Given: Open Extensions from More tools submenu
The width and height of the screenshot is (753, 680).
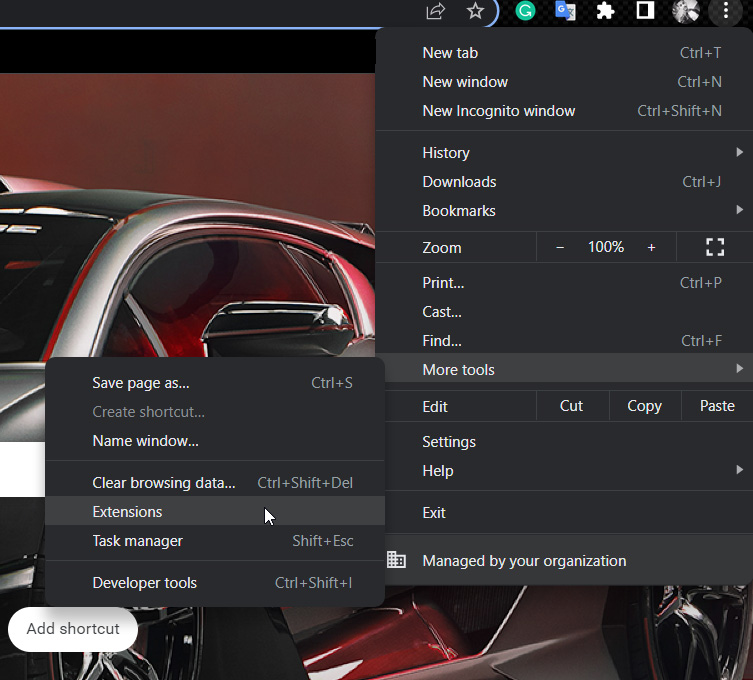Looking at the screenshot, I should click(215, 512).
